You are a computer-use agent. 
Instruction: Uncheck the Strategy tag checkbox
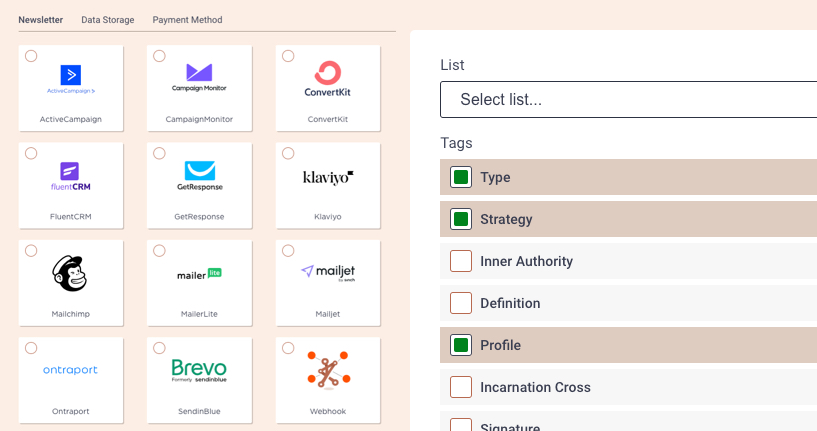(x=461, y=219)
